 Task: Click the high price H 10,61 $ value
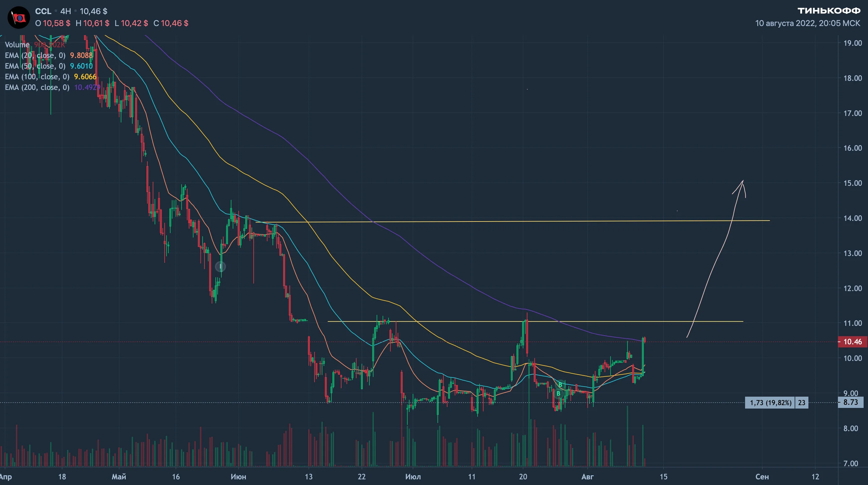[x=93, y=23]
